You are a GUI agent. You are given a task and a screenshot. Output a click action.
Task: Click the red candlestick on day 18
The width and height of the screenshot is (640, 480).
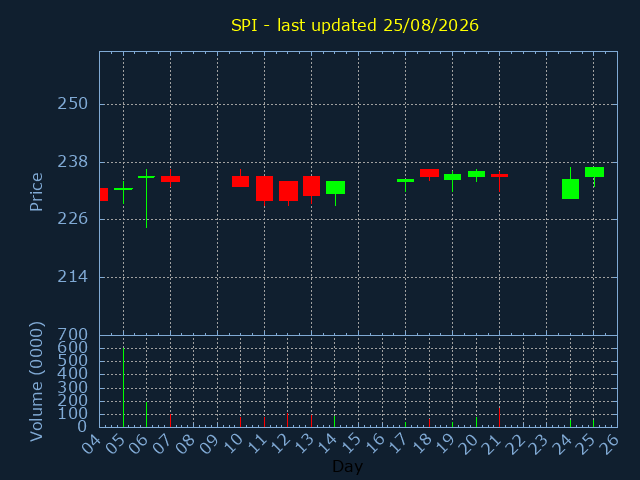[429, 173]
